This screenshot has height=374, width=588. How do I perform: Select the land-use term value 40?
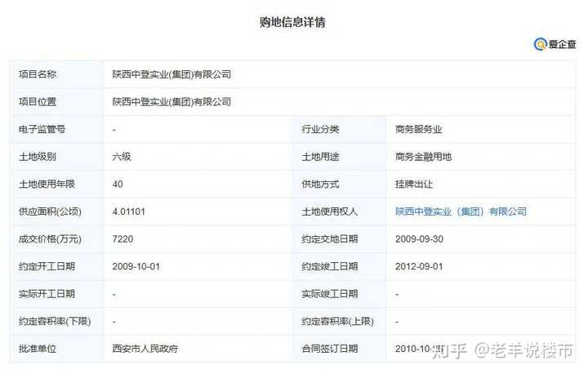(118, 185)
